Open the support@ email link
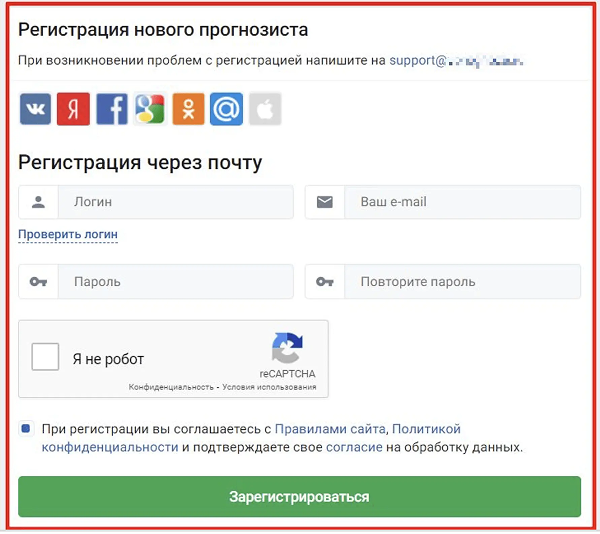 [456, 60]
